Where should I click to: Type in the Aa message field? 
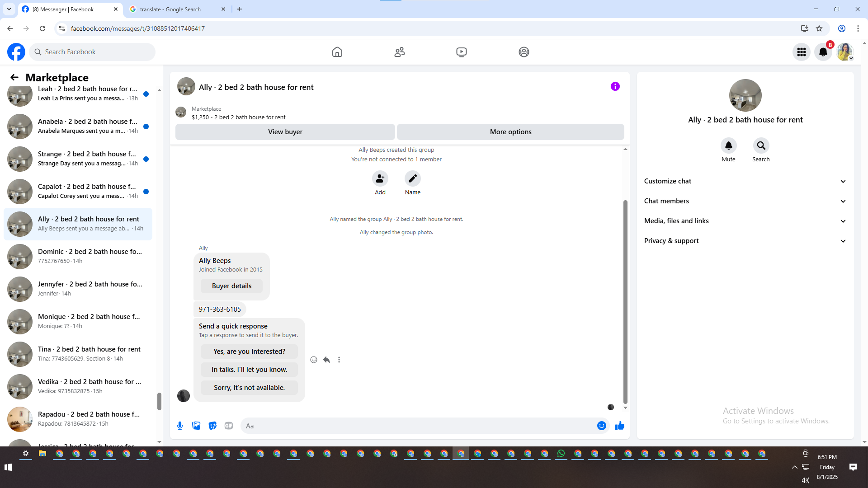point(420,426)
